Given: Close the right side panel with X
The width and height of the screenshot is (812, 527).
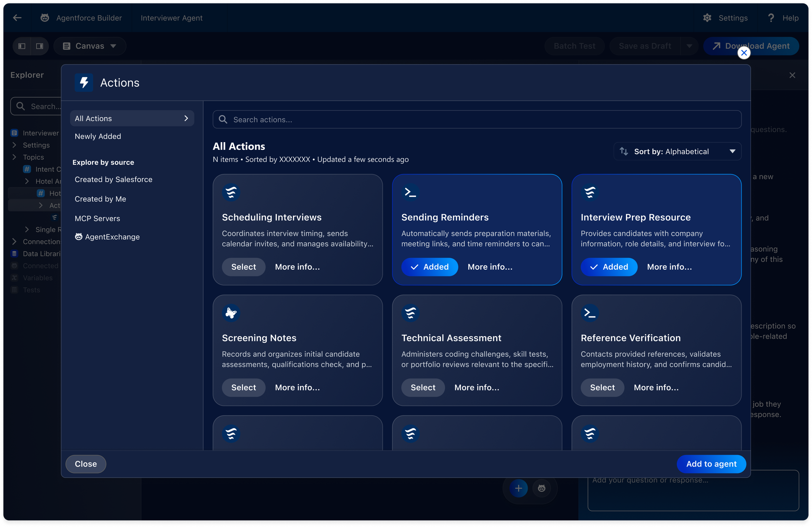Looking at the screenshot, I should coord(792,75).
